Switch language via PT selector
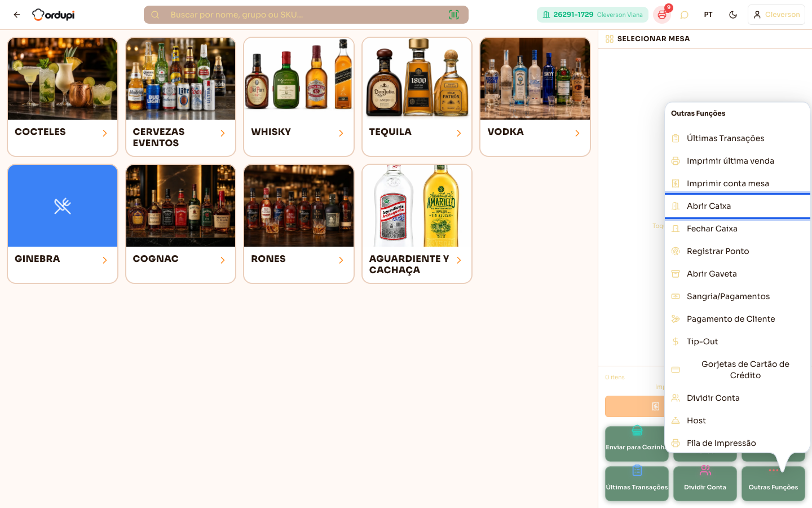This screenshot has width=812, height=508. 708,15
